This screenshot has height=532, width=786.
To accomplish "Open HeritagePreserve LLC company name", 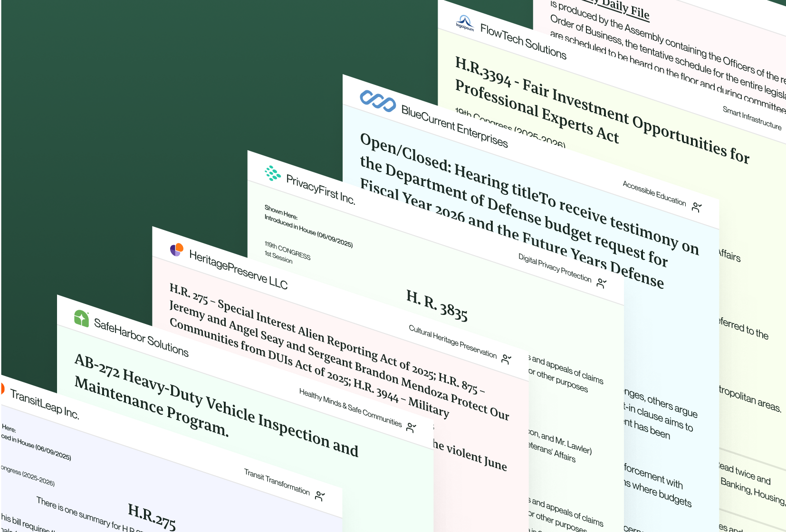I will [x=238, y=269].
